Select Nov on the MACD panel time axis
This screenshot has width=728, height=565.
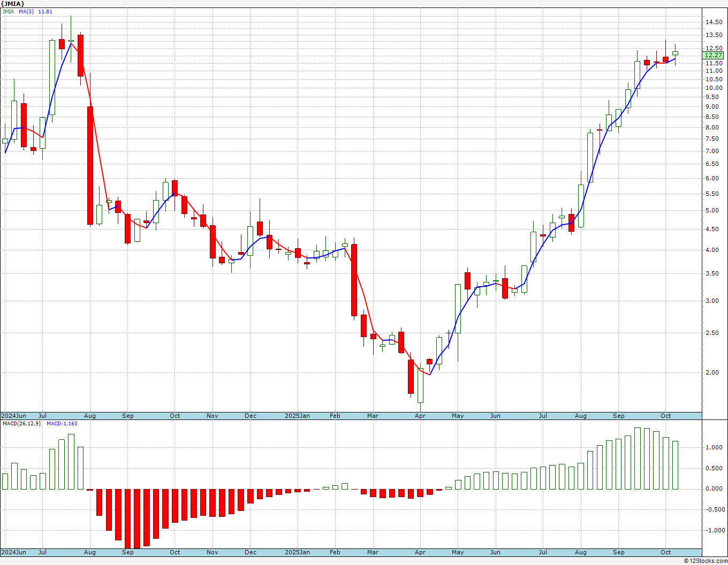point(213,552)
